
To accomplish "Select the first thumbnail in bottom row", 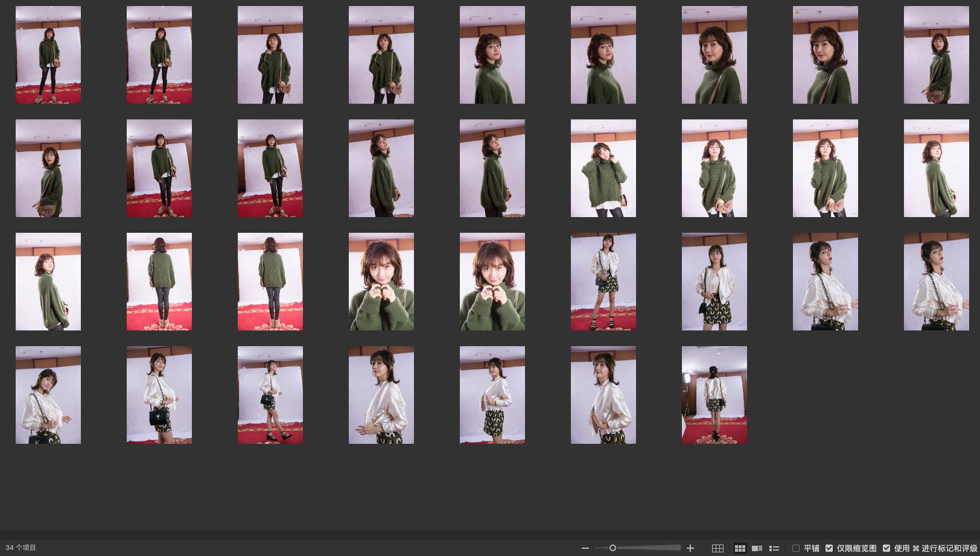I will pyautogui.click(x=48, y=395).
